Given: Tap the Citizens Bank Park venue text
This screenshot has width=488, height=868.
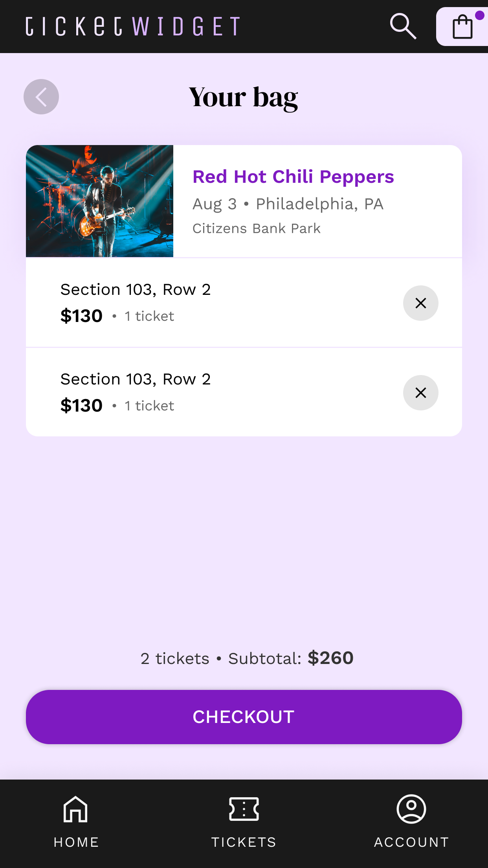Looking at the screenshot, I should point(257,228).
